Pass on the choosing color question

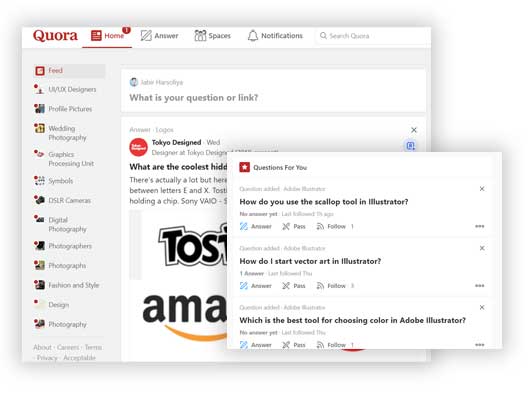(294, 345)
